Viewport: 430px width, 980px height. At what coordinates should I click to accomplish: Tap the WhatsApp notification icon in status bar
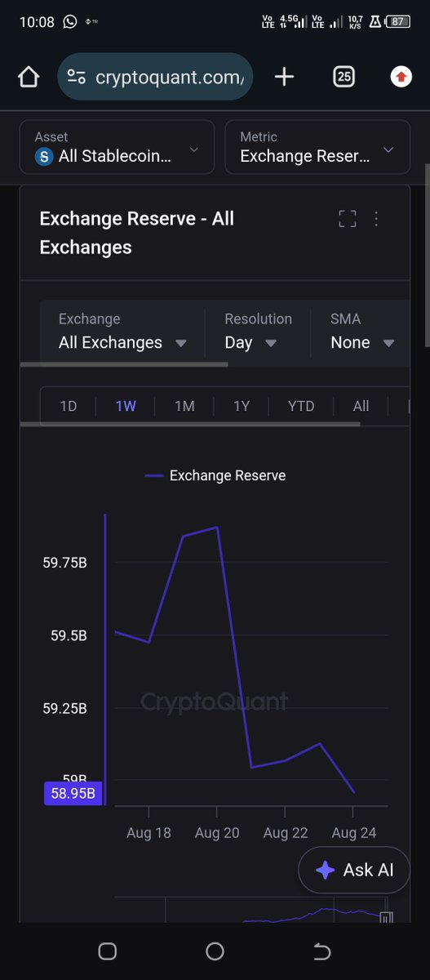[x=70, y=22]
